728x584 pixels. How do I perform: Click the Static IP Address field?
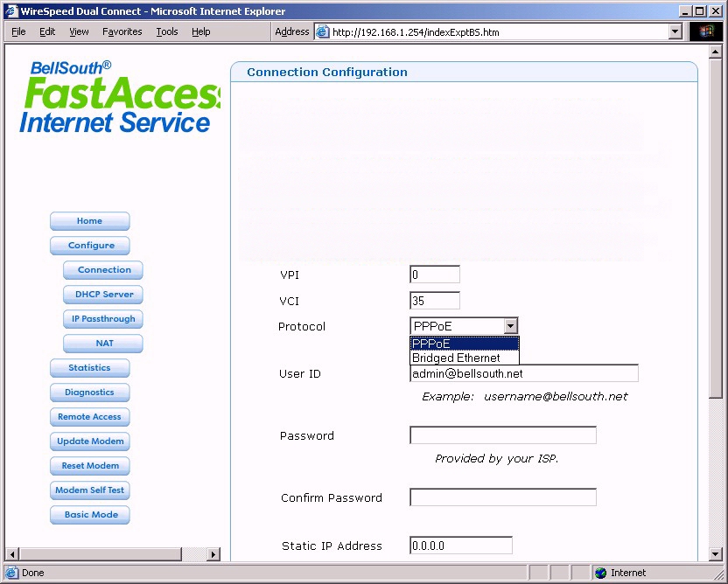pos(461,546)
